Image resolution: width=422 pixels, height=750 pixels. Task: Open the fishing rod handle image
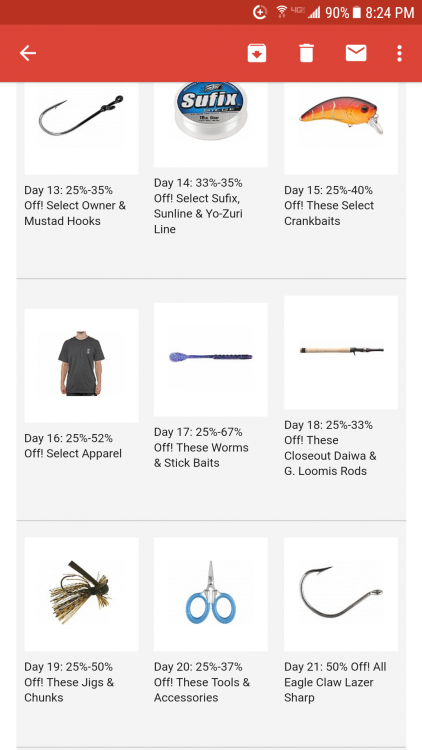[x=341, y=352]
